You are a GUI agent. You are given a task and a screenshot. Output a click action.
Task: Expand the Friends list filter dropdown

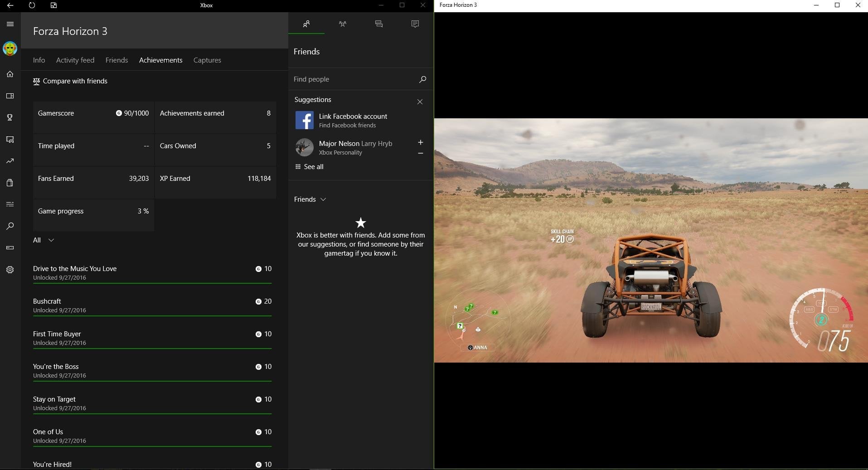pos(310,199)
